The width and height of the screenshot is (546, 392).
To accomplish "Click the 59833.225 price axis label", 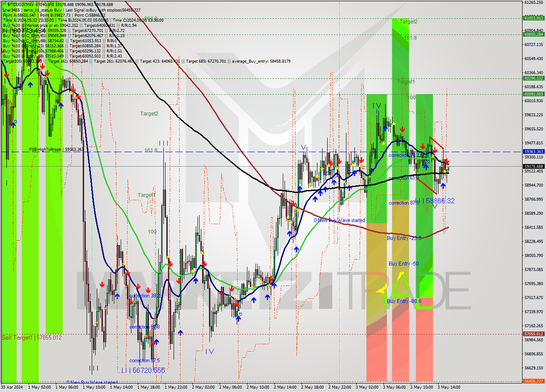I will pyautogui.click(x=534, y=115).
